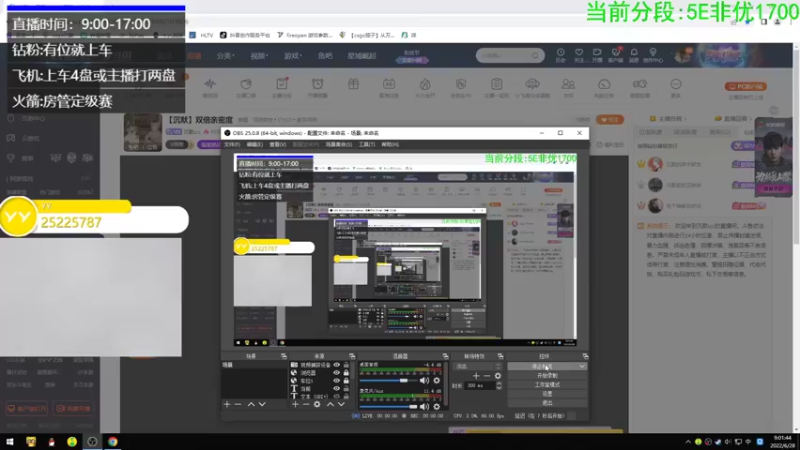The width and height of the screenshot is (800, 450).
Task: Open the Scene Collection menu in OBS
Action: pyautogui.click(x=339, y=144)
